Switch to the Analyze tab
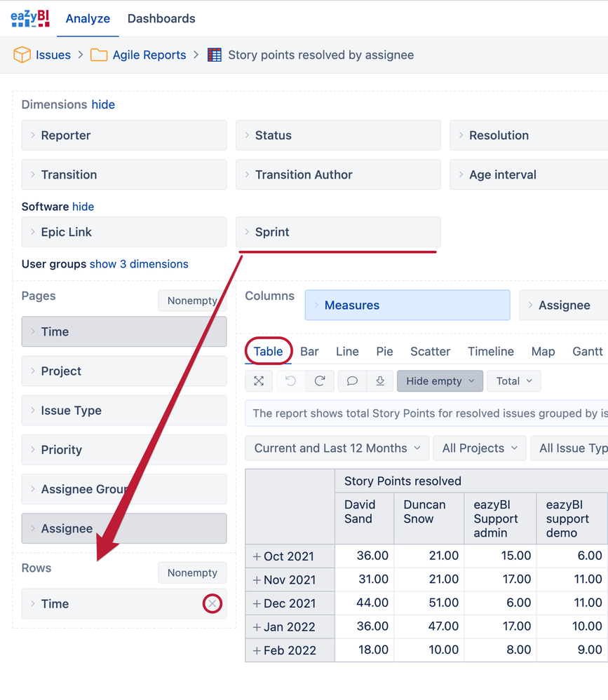The height and width of the screenshot is (700, 608). (88, 19)
